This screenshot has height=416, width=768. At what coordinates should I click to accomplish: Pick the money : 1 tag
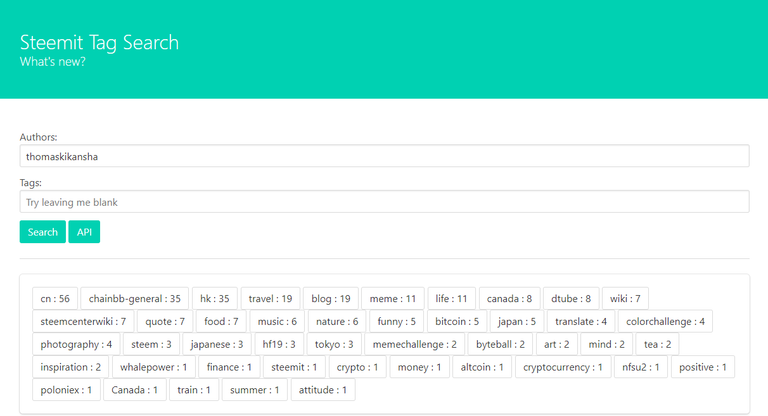[419, 367]
